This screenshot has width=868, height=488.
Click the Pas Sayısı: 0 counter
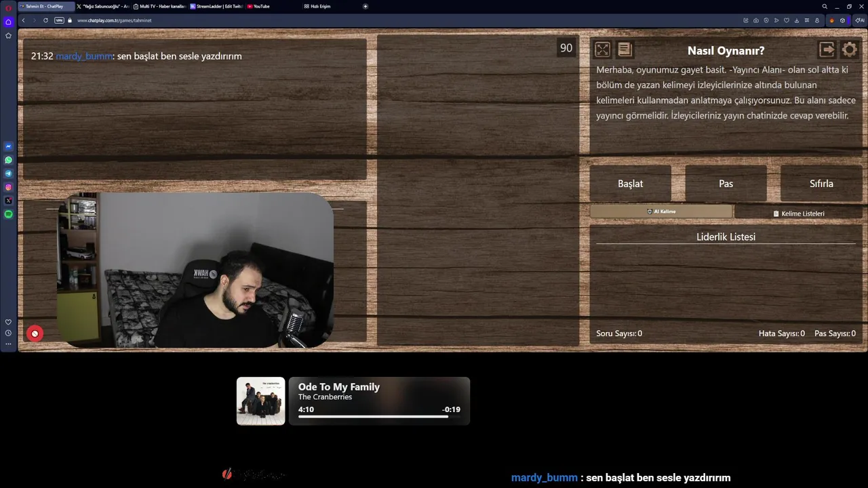coord(835,333)
